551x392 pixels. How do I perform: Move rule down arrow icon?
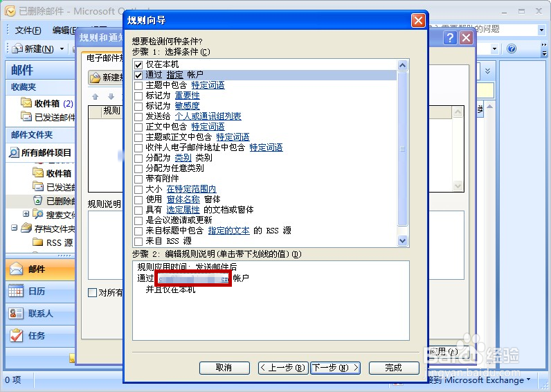tap(111, 97)
